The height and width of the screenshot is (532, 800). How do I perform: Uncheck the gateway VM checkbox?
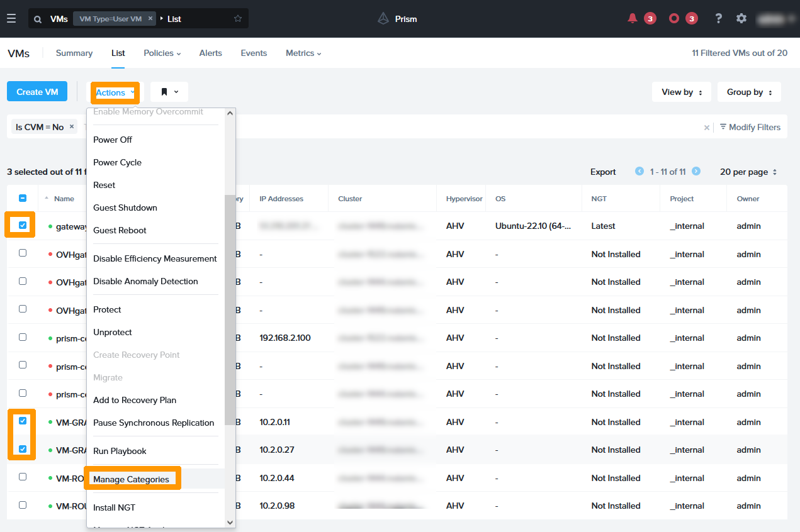tap(23, 226)
